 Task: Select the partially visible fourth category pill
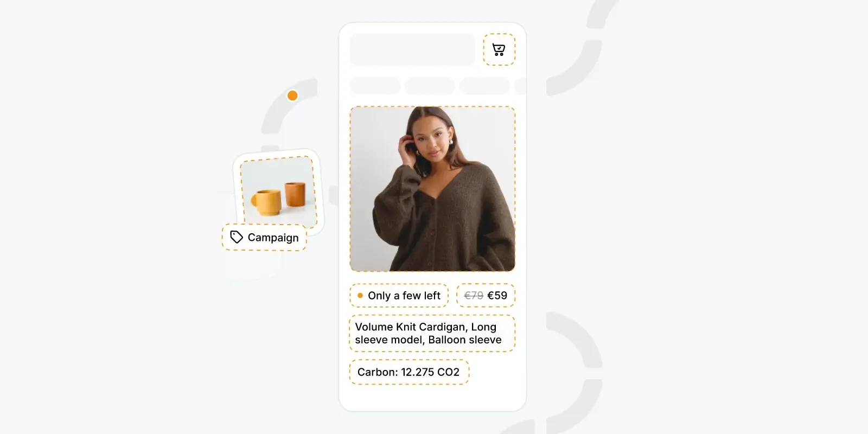tap(520, 86)
